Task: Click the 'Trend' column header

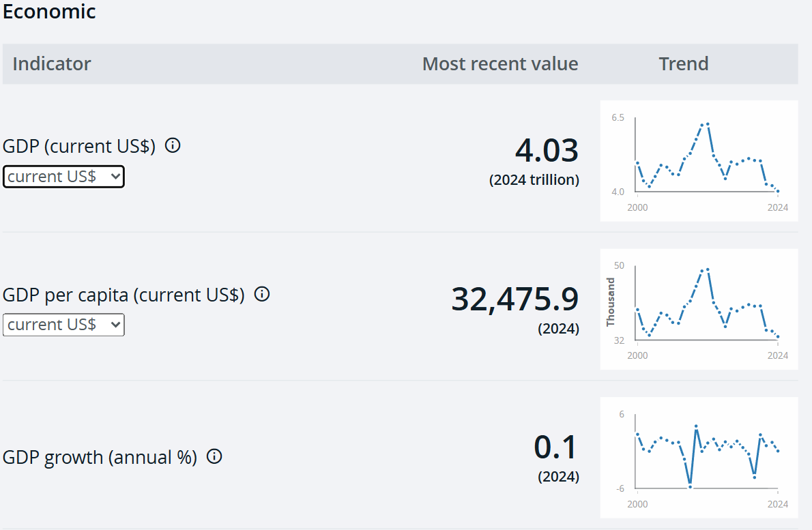Action: 684,63
